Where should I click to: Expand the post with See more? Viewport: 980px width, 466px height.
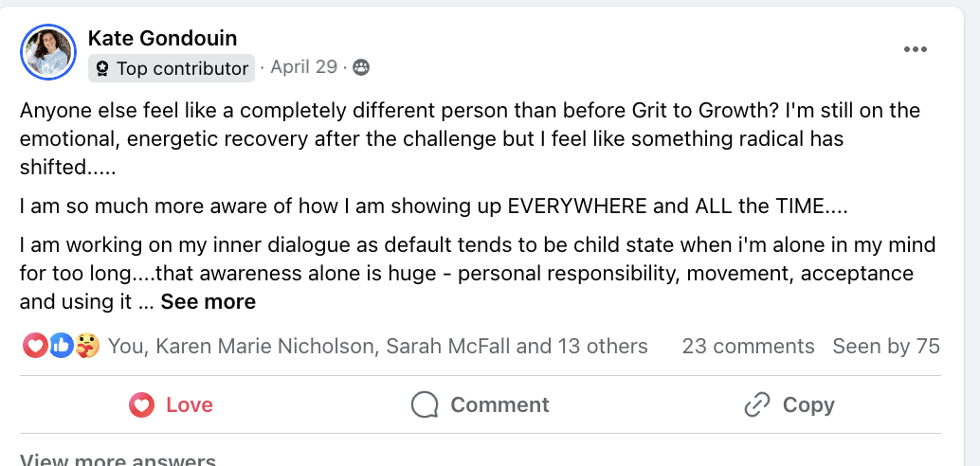pos(208,302)
